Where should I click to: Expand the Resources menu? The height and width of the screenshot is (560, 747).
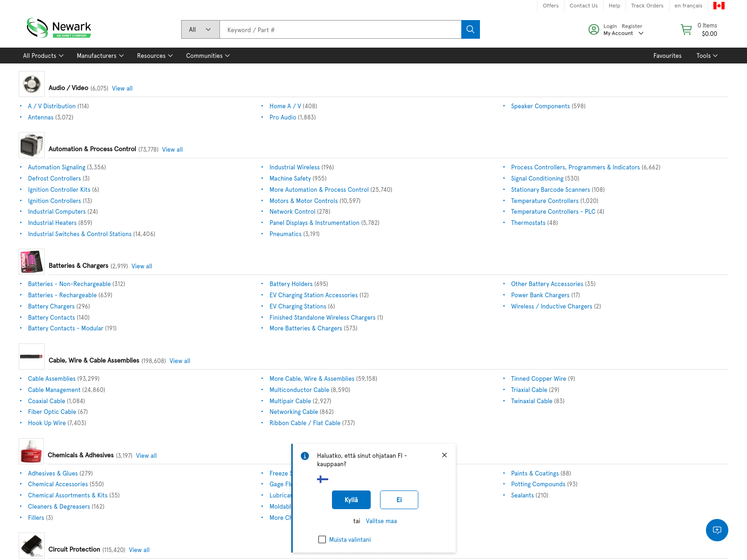coord(155,56)
